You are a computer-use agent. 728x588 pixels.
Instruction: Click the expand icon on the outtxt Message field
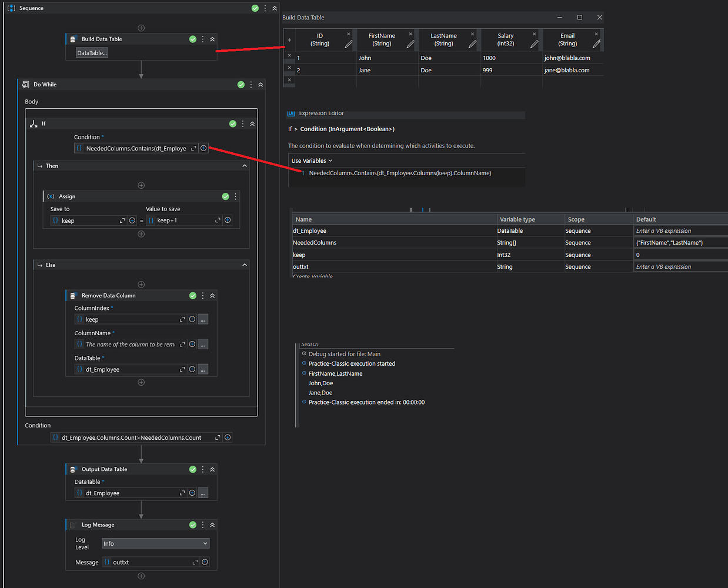pos(194,562)
